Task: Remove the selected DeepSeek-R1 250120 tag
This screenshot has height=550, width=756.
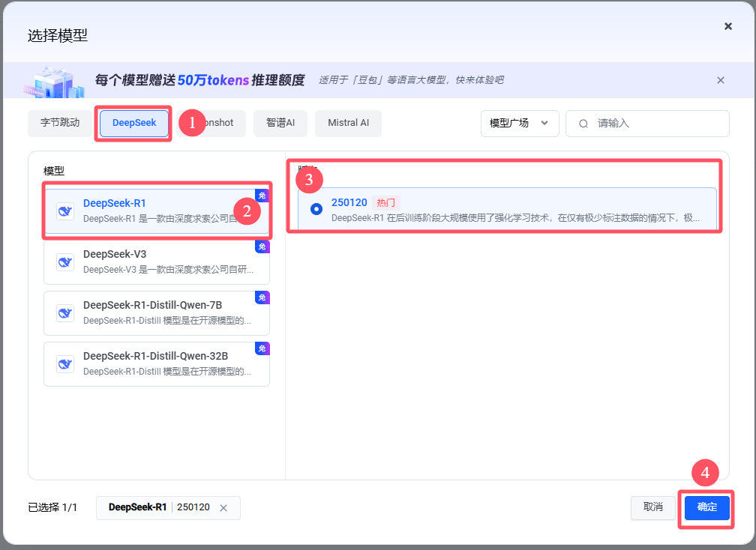Action: click(x=223, y=507)
